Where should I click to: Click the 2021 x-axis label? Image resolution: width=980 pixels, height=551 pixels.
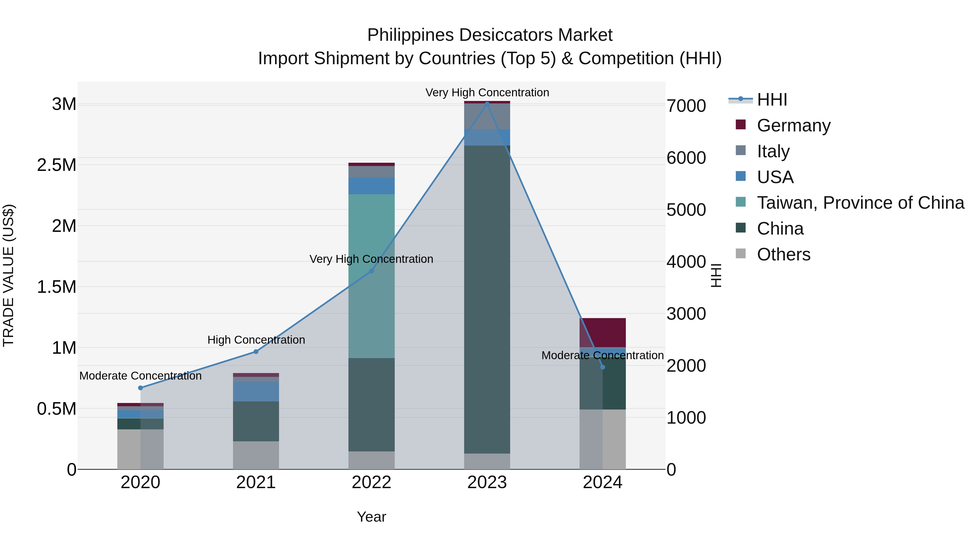[x=256, y=482]
